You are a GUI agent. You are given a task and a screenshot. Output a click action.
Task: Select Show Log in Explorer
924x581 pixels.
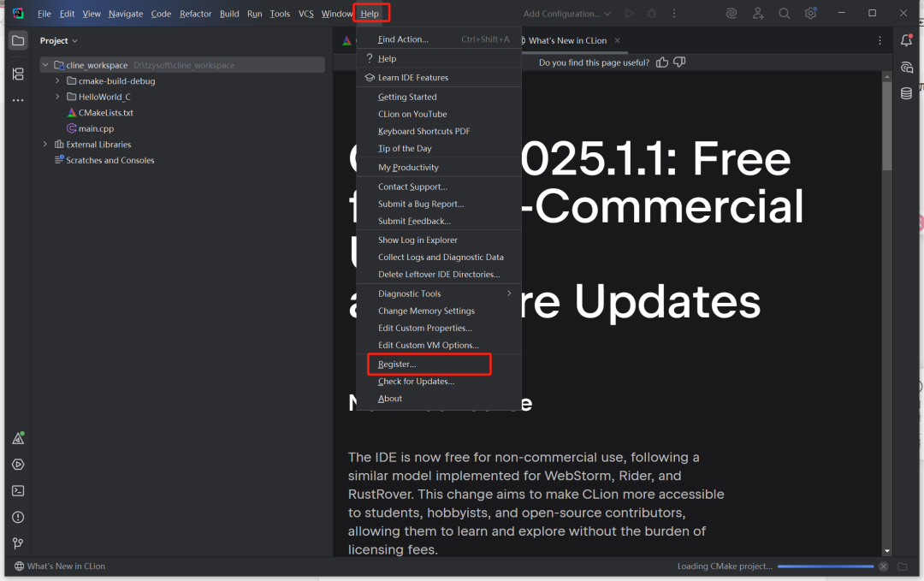click(438, 240)
